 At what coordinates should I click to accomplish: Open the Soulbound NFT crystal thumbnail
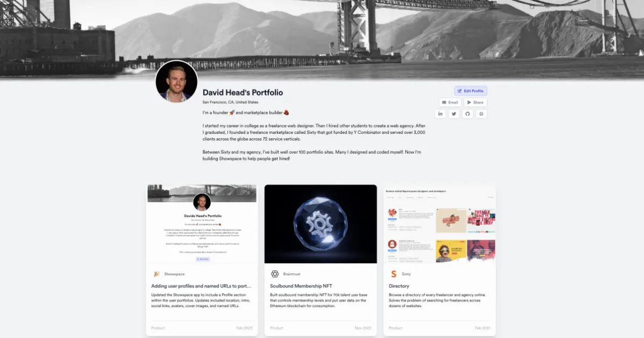(320, 224)
